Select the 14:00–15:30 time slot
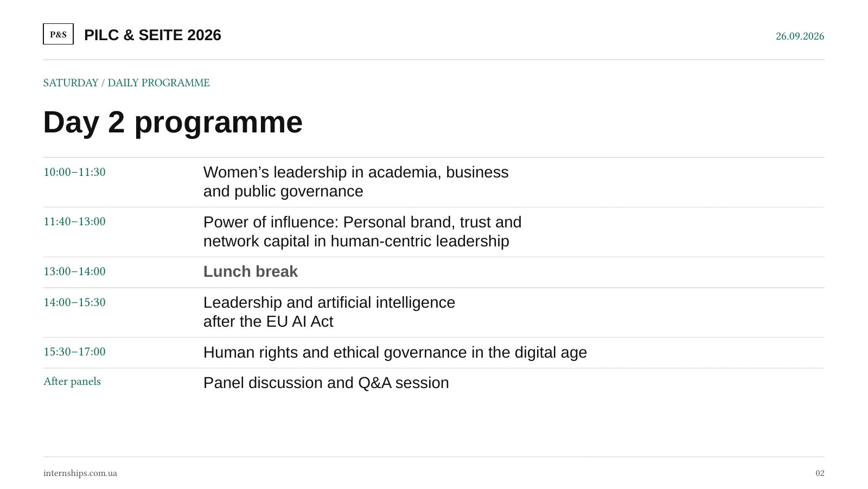The image size is (868, 489). tap(74, 302)
